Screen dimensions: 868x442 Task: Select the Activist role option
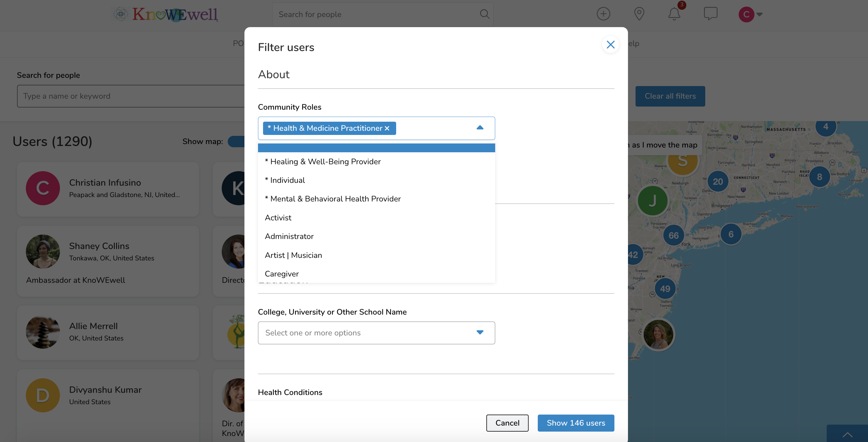pos(278,218)
